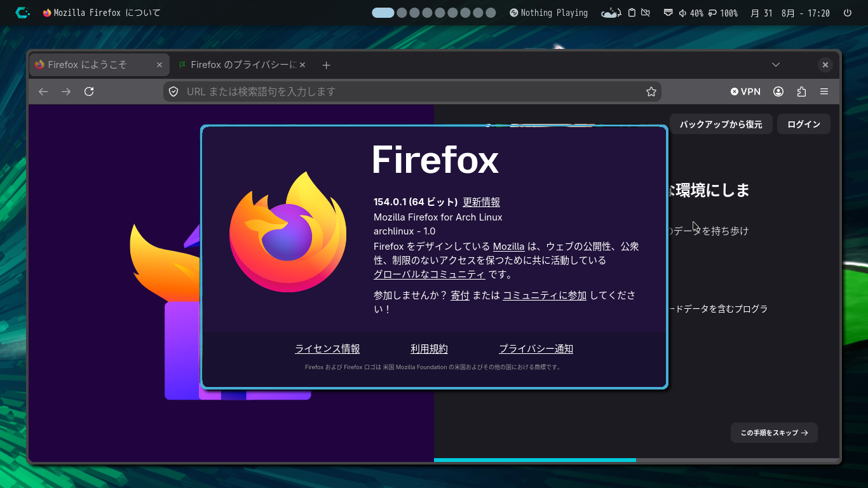Switch to the active first workspace pill

click(x=383, y=13)
